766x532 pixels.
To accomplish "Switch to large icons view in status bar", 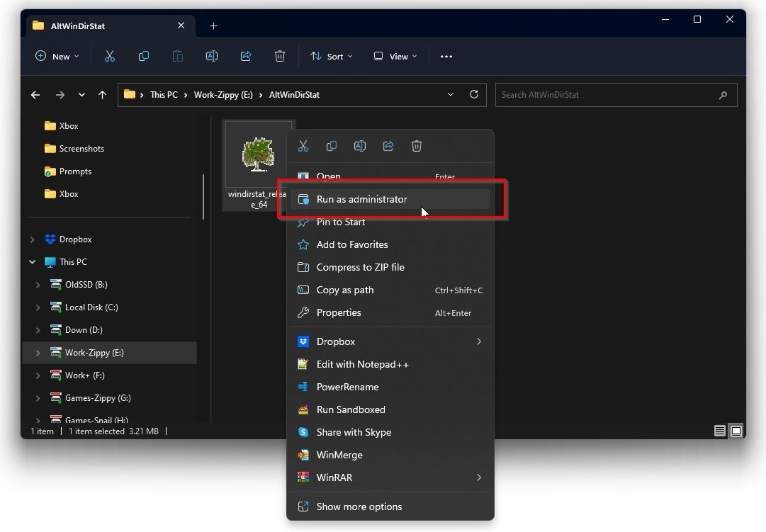I will (x=736, y=431).
